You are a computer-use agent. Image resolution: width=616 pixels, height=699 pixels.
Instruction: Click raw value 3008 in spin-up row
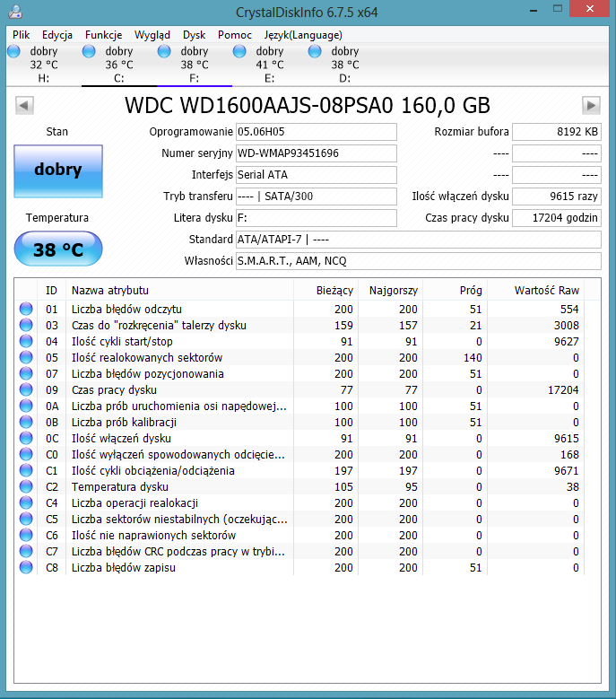click(566, 326)
